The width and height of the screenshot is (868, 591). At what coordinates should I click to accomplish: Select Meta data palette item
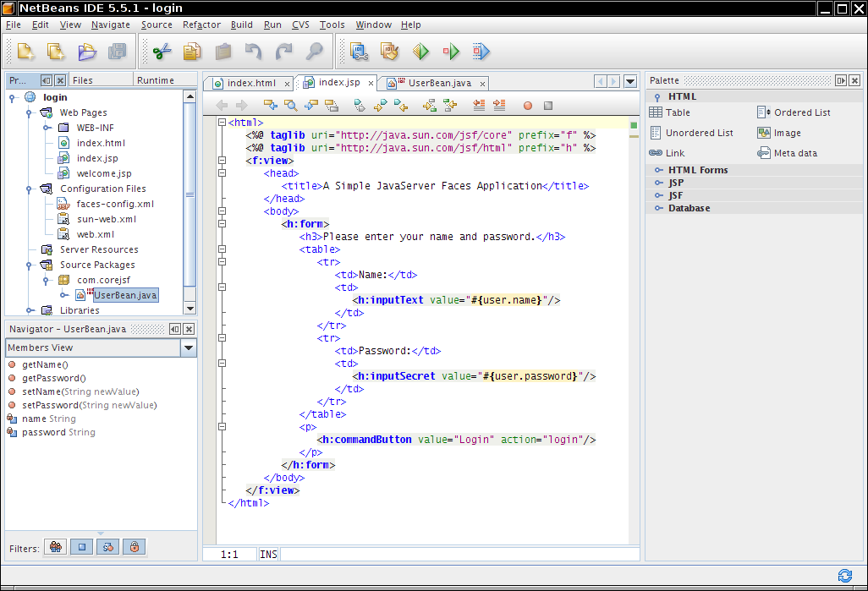(787, 153)
